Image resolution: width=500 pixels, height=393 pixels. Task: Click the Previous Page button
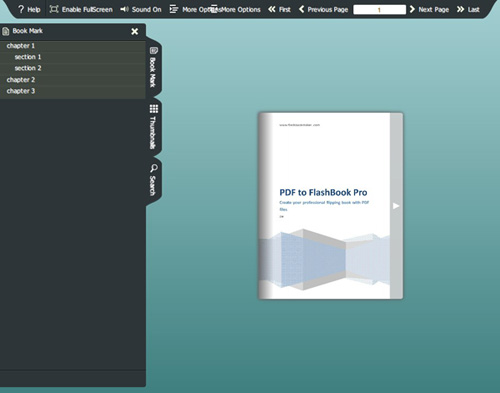pyautogui.click(x=323, y=9)
